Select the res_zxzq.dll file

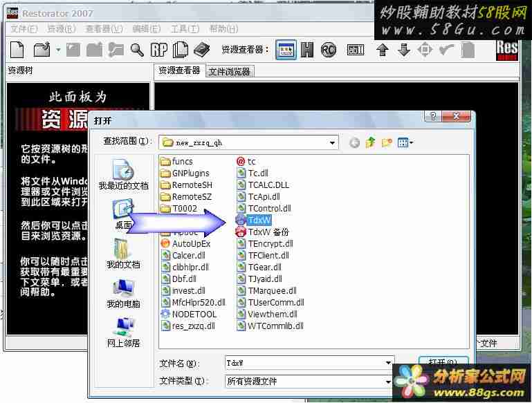pyautogui.click(x=188, y=326)
